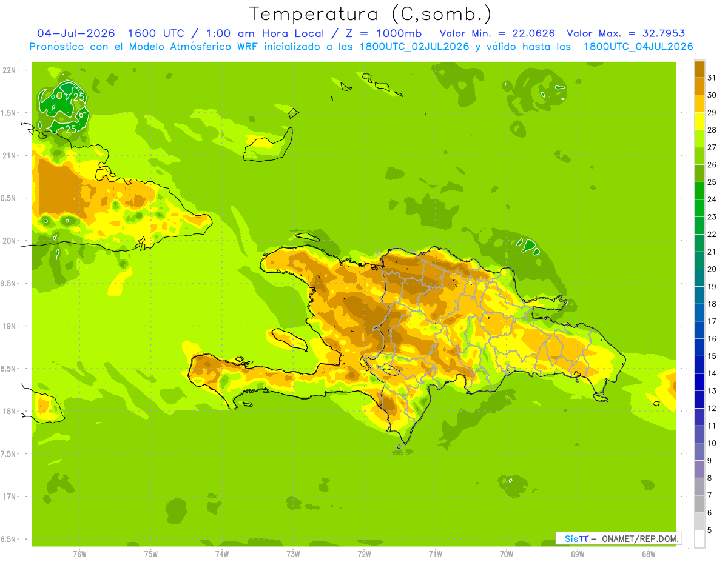The image size is (728, 562).
Task: Click the "Valor Max. = 32.7953" text
Action: click(x=625, y=33)
